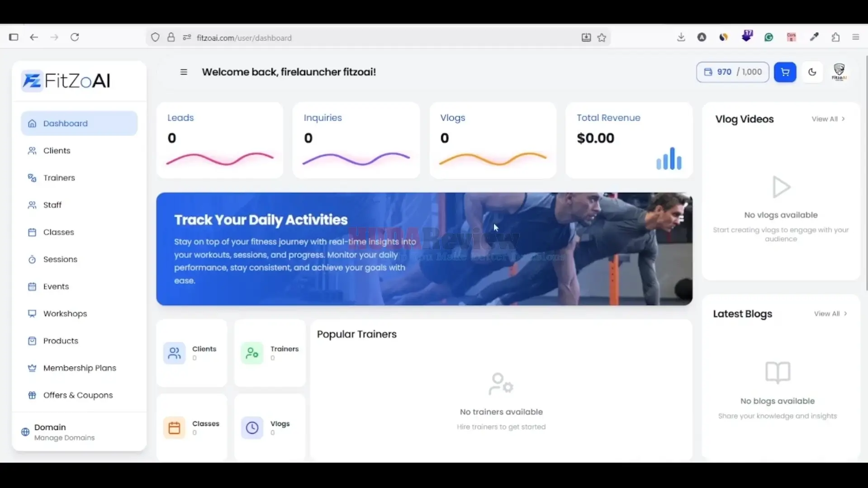Viewport: 868px width, 488px height.
Task: Toggle dark mode moon icon
Action: pyautogui.click(x=812, y=72)
